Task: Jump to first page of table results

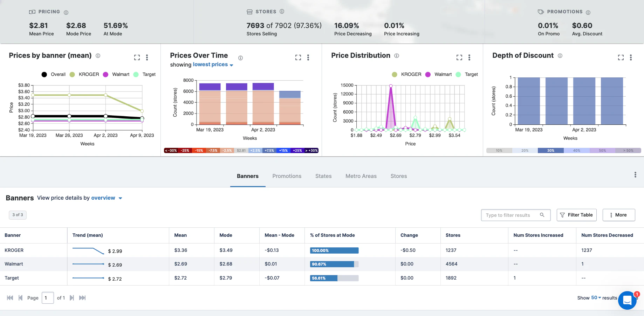Action: (x=10, y=297)
